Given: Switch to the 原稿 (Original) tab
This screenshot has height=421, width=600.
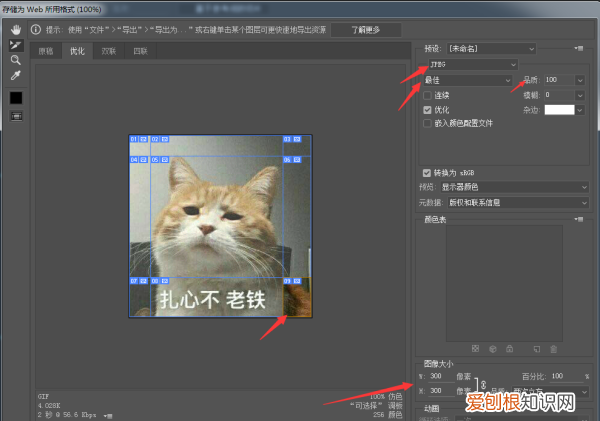Looking at the screenshot, I should [46, 50].
